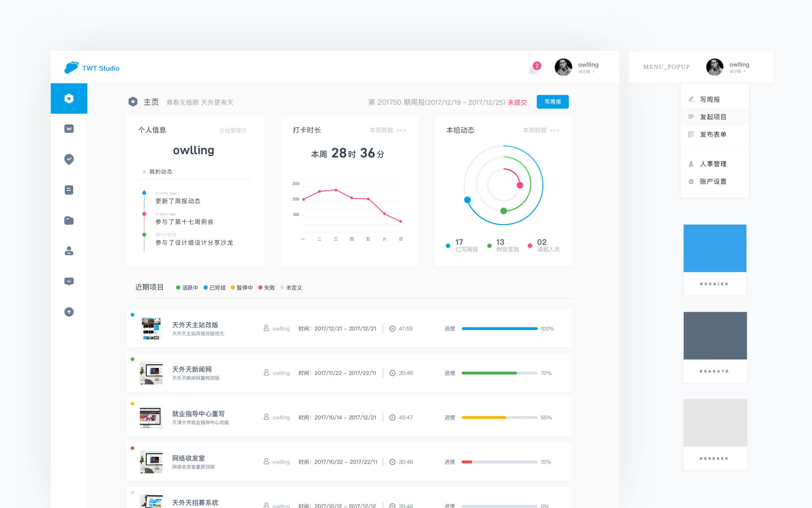Viewport: 812px width, 508px height.
Task: Open the 天外天主站改版 project thumbnail
Action: point(151,328)
